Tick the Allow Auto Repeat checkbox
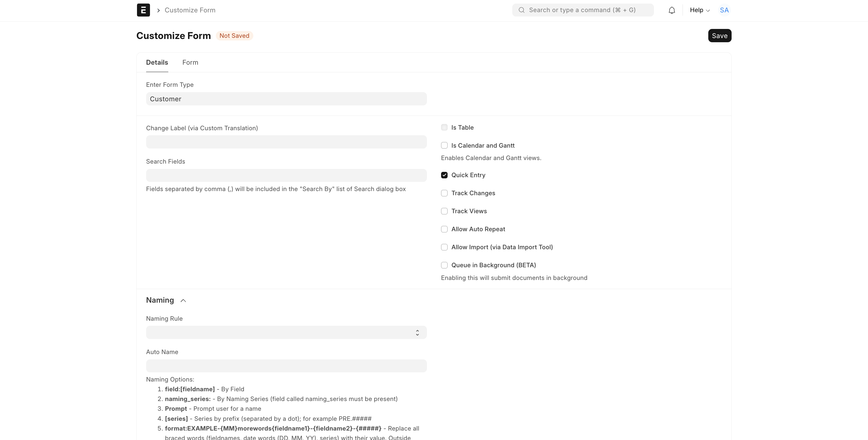The image size is (868, 440). (x=444, y=229)
